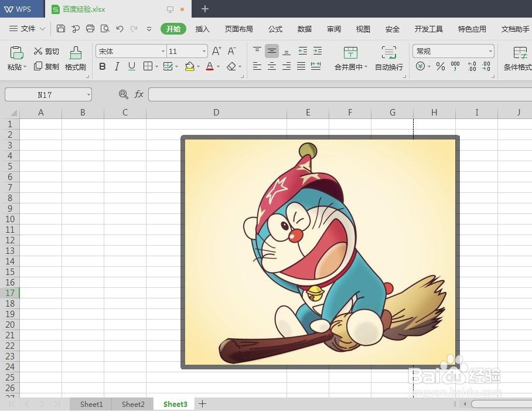The image size is (532, 411).
Task: Copy selection with 复制
Action: [46, 66]
